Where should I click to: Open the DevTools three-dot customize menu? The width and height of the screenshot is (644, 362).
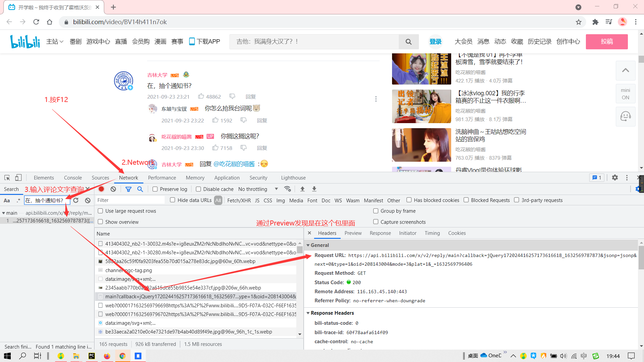point(627,178)
